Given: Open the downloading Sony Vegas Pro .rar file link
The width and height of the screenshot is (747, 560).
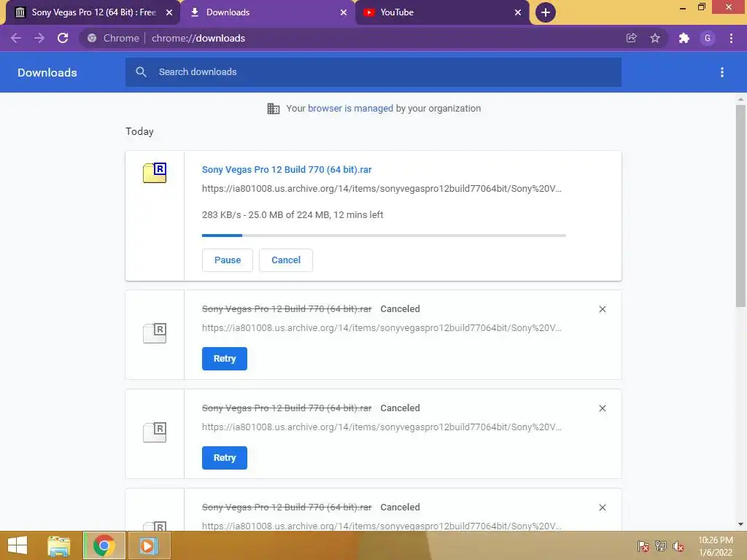Looking at the screenshot, I should pyautogui.click(x=287, y=169).
